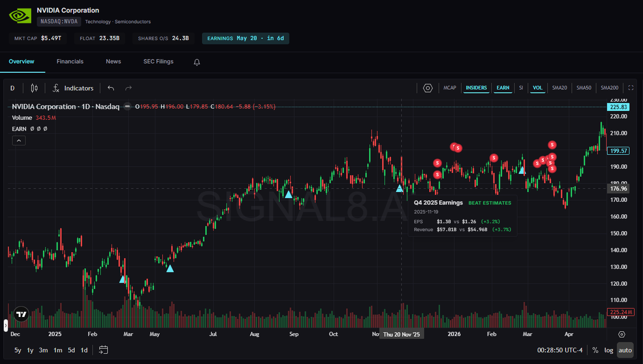The width and height of the screenshot is (643, 364).
Task: Open the Indicators button label
Action: point(79,88)
